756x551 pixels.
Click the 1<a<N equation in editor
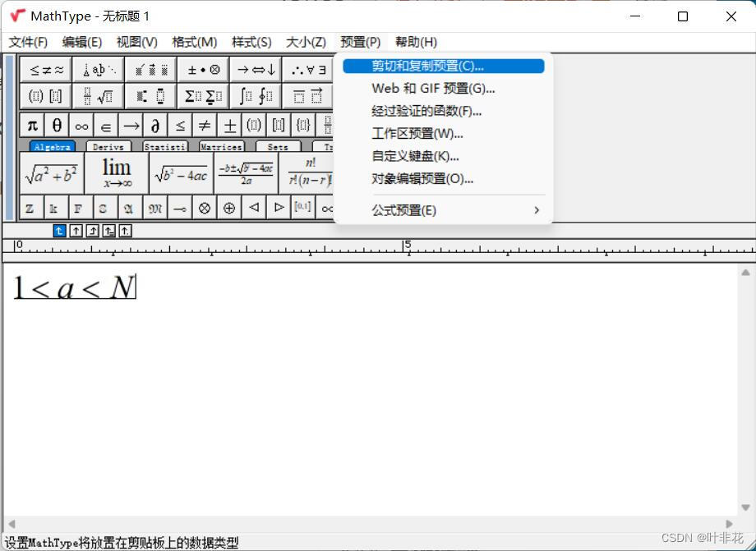click(x=75, y=287)
